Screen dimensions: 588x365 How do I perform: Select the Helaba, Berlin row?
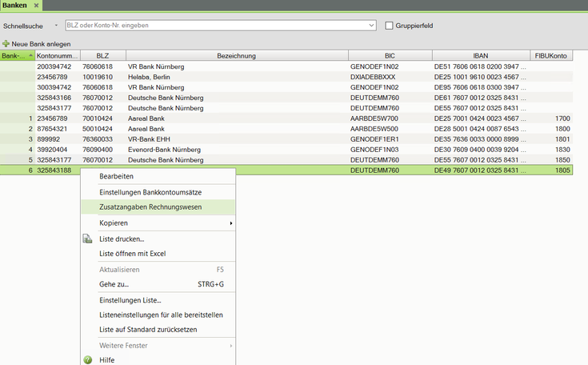(x=286, y=77)
